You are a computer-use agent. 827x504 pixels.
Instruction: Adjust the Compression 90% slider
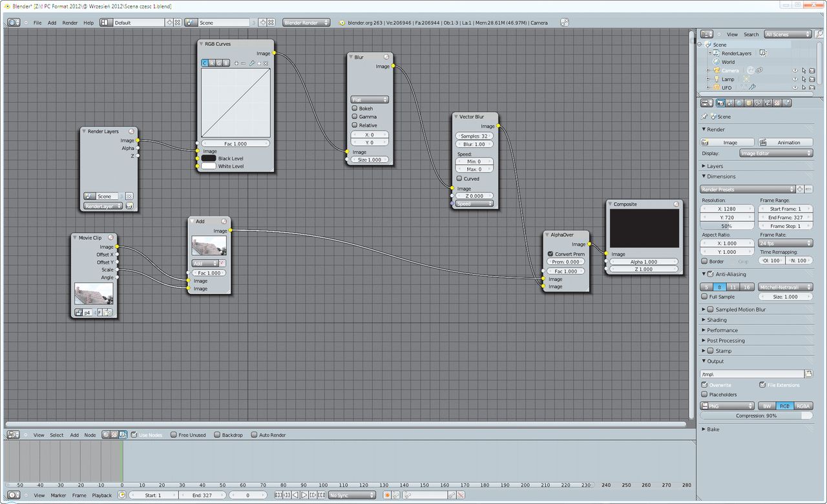[x=757, y=415]
